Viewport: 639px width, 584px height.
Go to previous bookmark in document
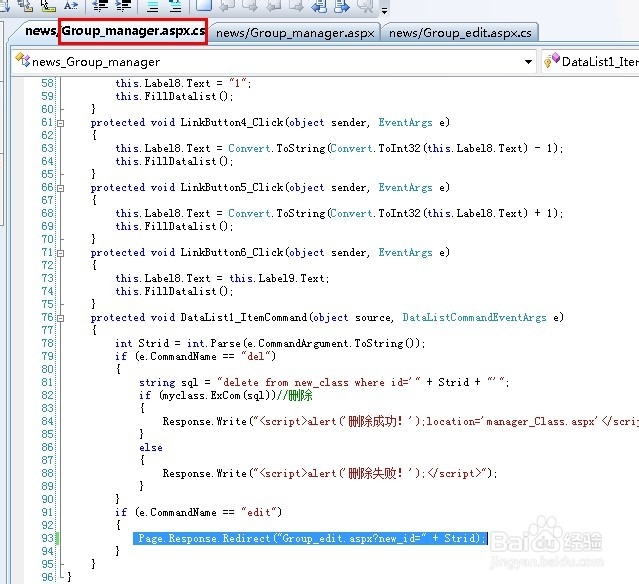coord(319,6)
